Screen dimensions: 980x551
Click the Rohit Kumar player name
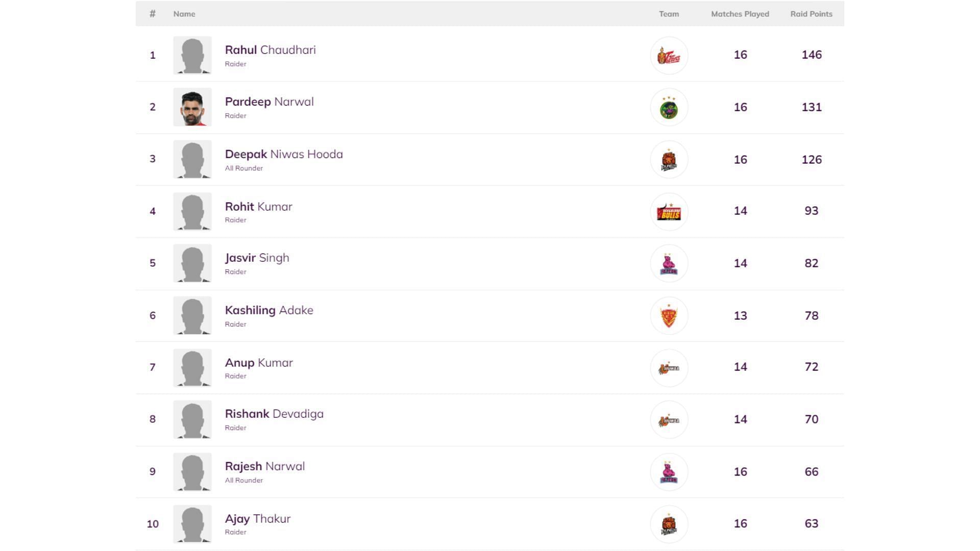click(x=258, y=207)
